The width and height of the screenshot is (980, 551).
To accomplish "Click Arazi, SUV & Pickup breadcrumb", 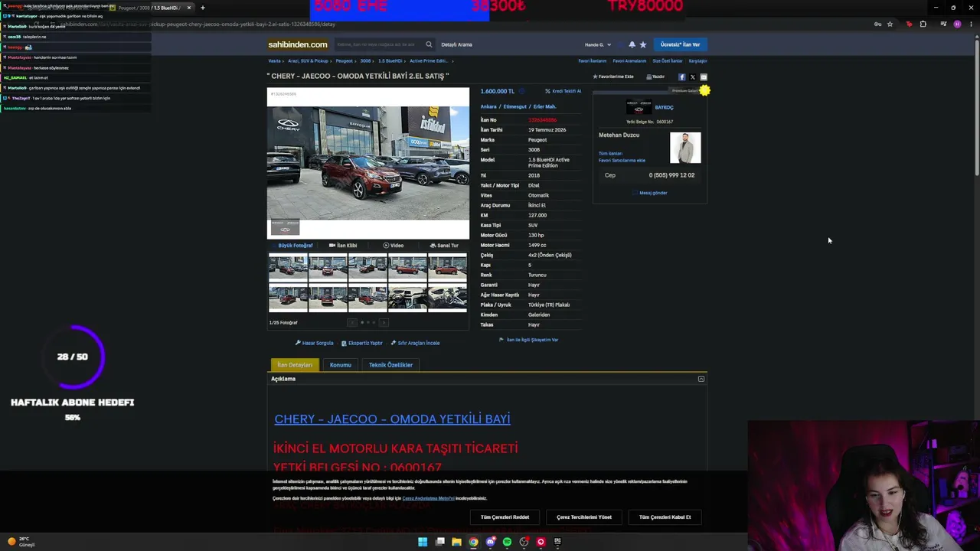I will coord(308,61).
